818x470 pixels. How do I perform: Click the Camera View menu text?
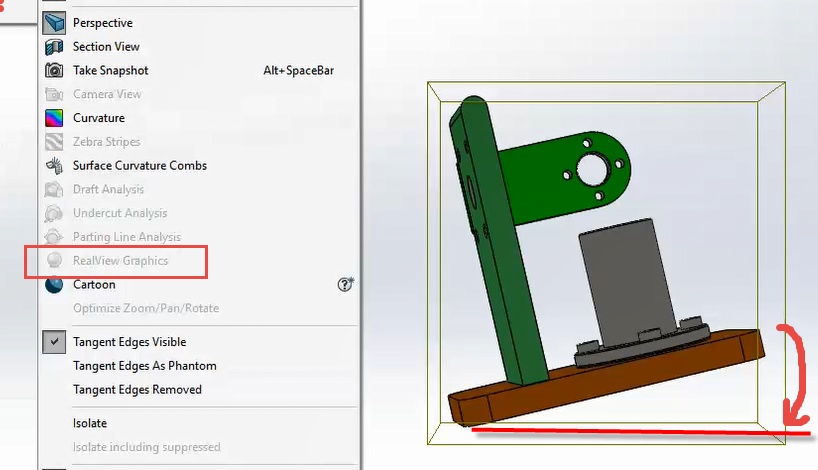click(x=107, y=94)
